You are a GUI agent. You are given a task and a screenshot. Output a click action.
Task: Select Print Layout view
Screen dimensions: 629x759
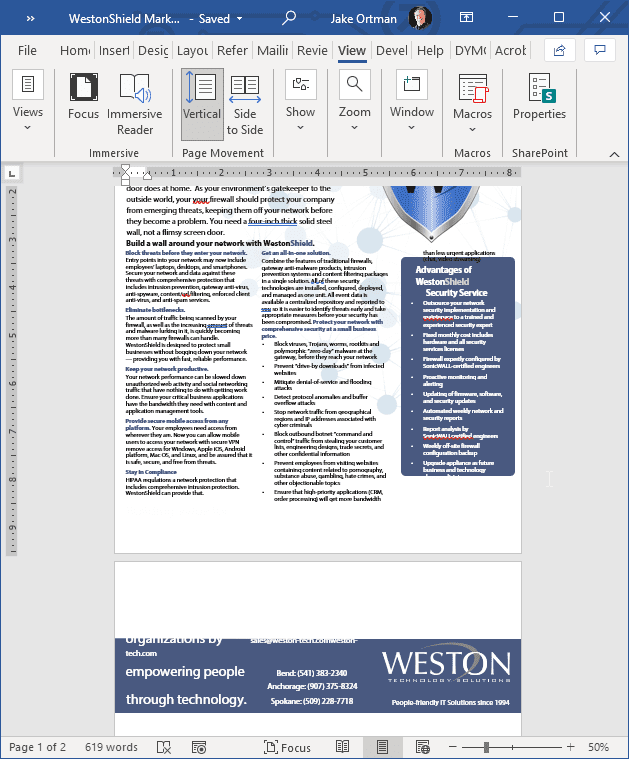(x=383, y=747)
